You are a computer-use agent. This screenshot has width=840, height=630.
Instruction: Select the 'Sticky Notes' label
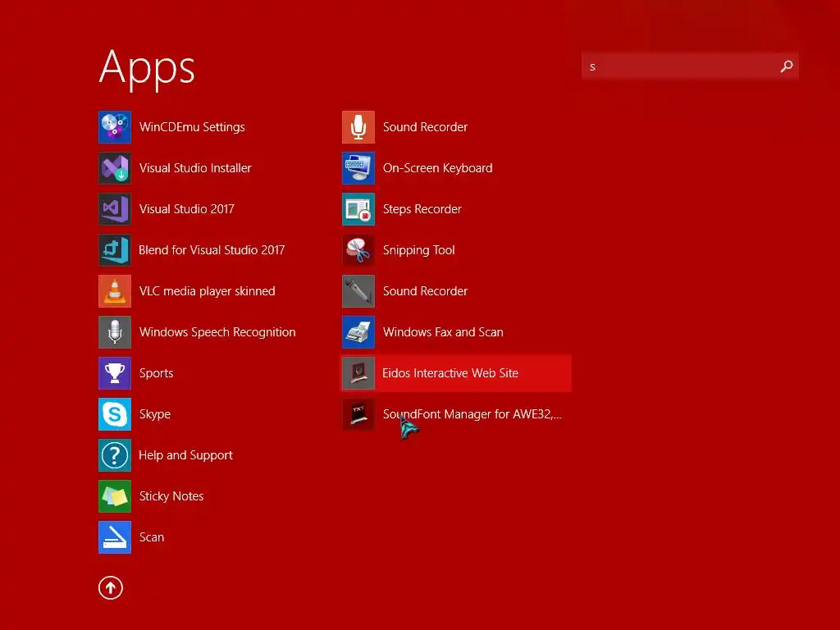click(x=171, y=496)
